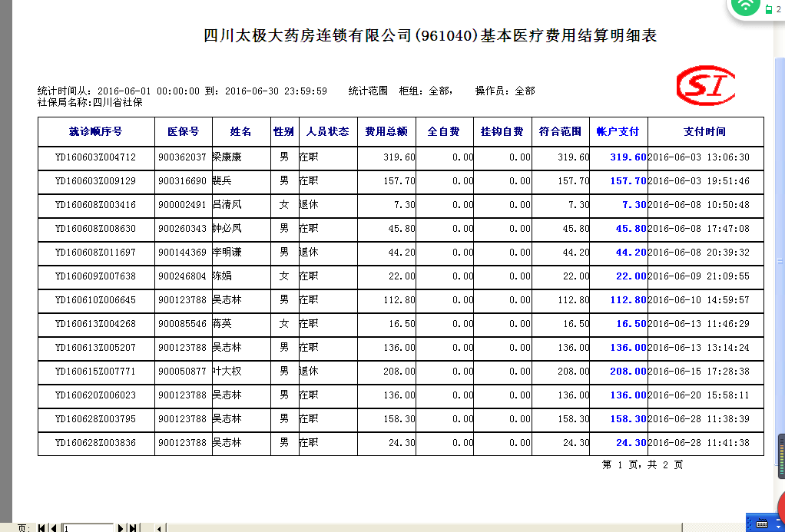This screenshot has height=532, width=785.
Task: Click the 姓名 column header
Action: (x=241, y=131)
